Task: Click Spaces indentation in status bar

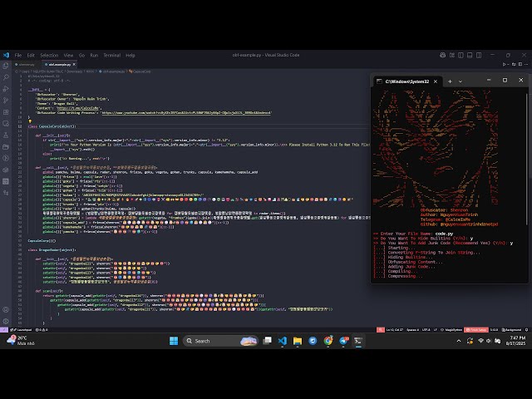Action: pos(412,329)
